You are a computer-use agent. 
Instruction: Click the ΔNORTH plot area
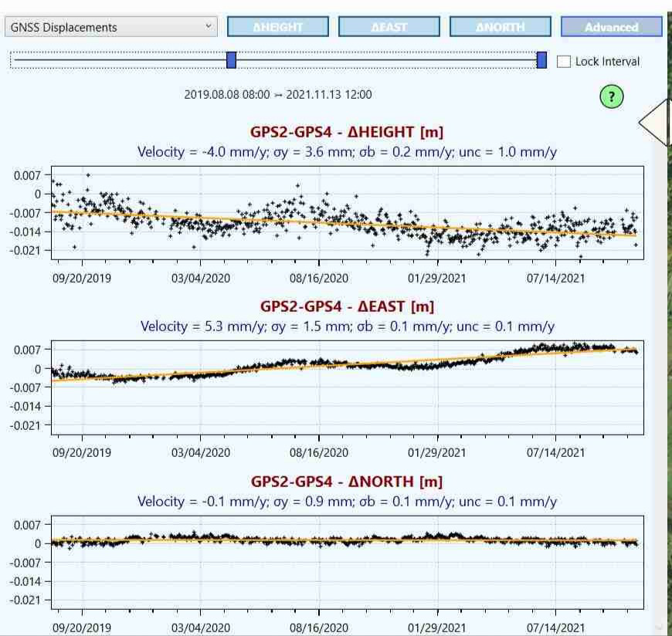(348, 563)
